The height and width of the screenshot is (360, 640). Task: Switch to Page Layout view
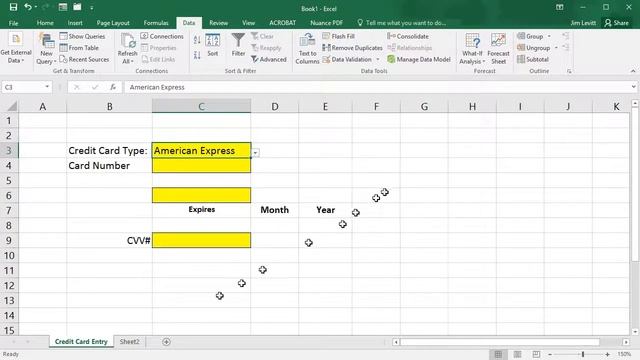point(517,354)
